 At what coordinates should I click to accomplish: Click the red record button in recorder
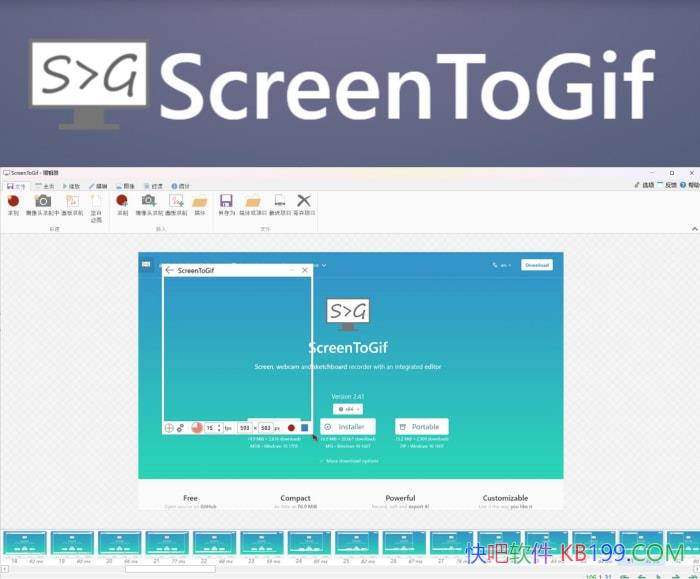291,428
